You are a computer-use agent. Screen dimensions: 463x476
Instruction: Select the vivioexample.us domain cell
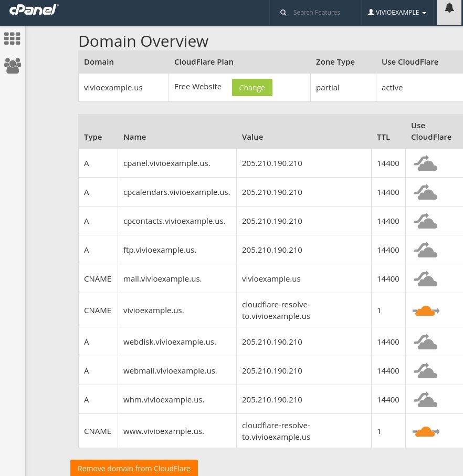tap(113, 88)
